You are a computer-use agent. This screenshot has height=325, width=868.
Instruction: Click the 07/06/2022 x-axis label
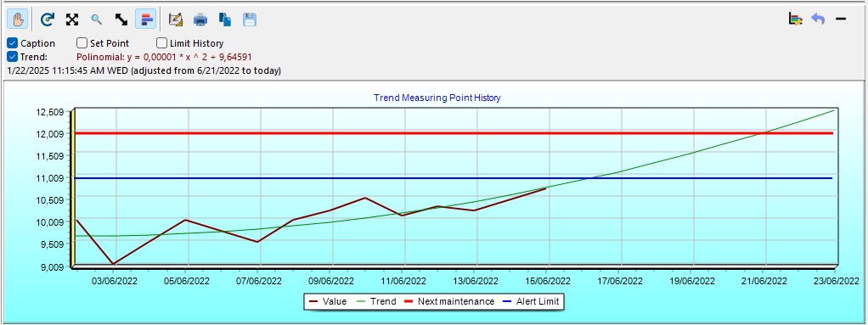[x=258, y=281]
